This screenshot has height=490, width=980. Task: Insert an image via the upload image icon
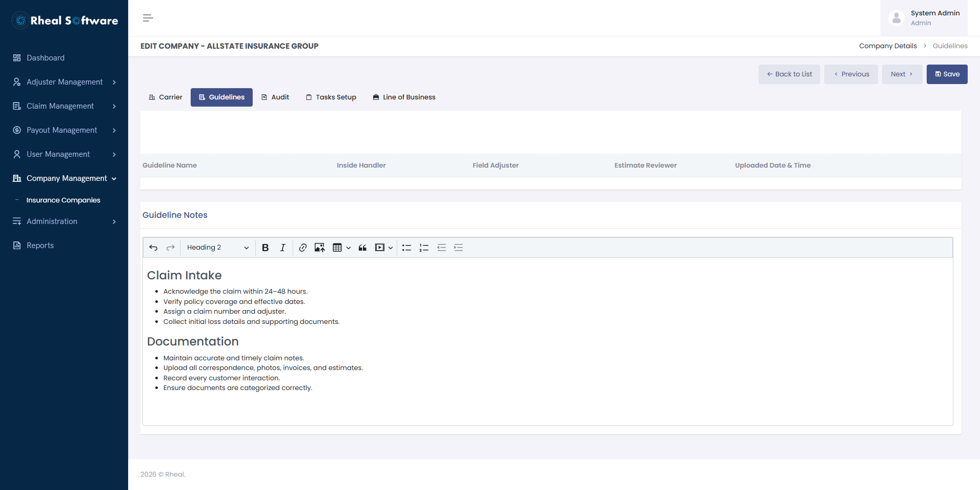click(320, 248)
